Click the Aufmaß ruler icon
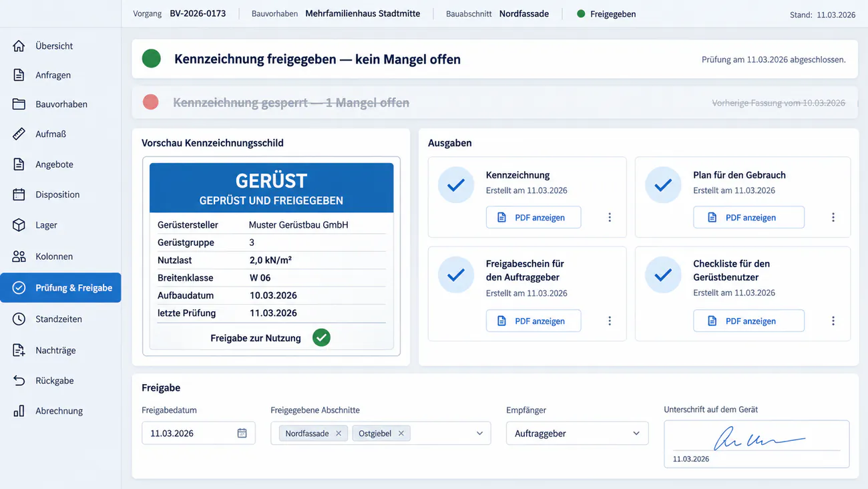The width and height of the screenshot is (868, 489). click(x=19, y=134)
